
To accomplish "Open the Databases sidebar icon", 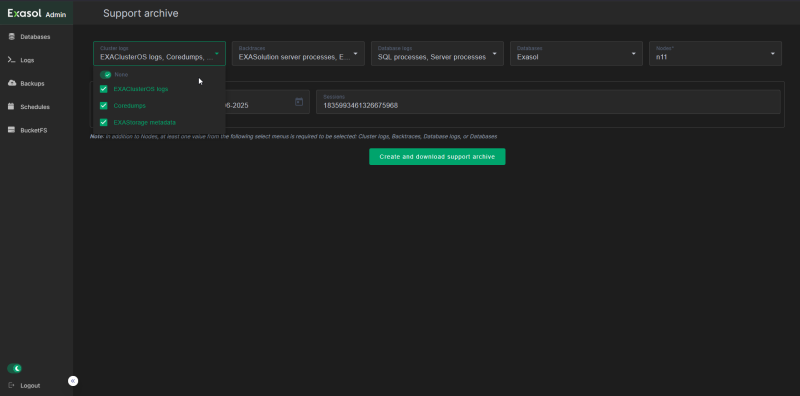I will (12, 37).
